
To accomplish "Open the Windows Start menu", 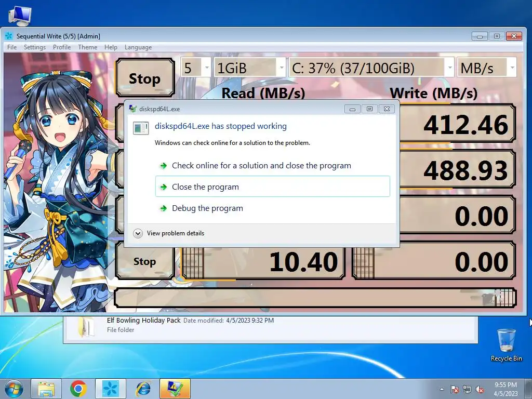I will click(x=14, y=389).
